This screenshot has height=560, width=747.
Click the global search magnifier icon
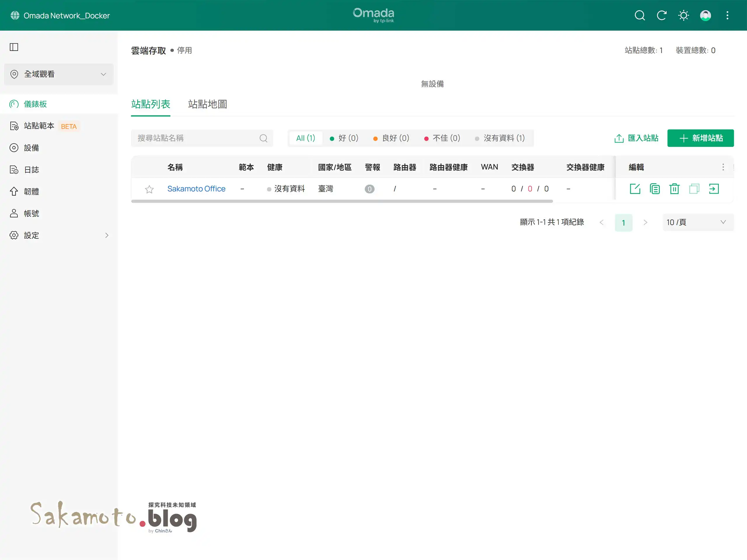(639, 15)
